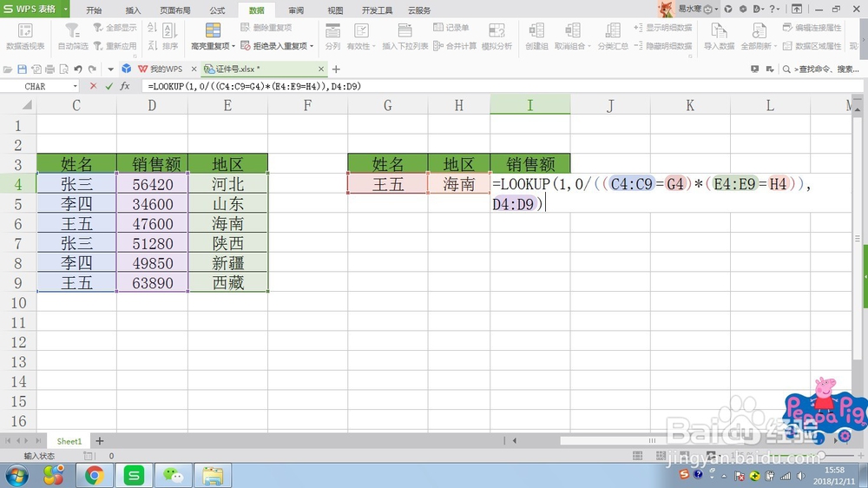Close the 证件号.xlsx document tab
The height and width of the screenshot is (488, 868).
click(321, 69)
